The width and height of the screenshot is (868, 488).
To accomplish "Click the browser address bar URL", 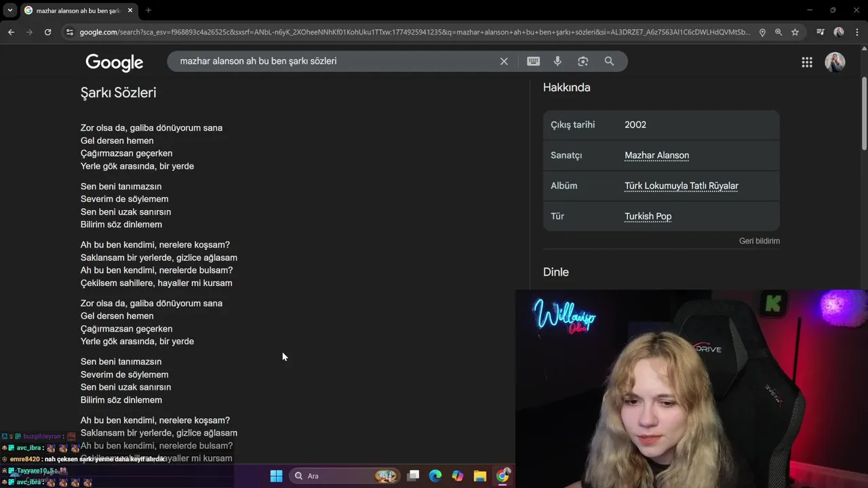I will [x=414, y=32].
